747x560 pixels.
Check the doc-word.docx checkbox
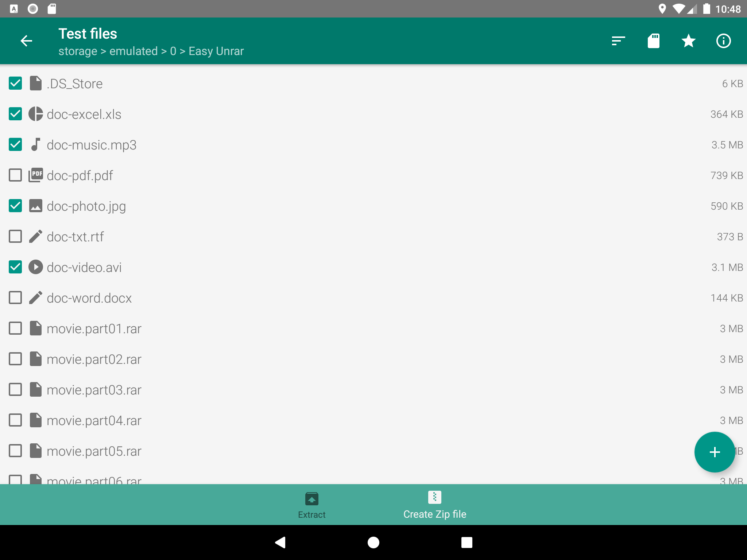pos(15,297)
